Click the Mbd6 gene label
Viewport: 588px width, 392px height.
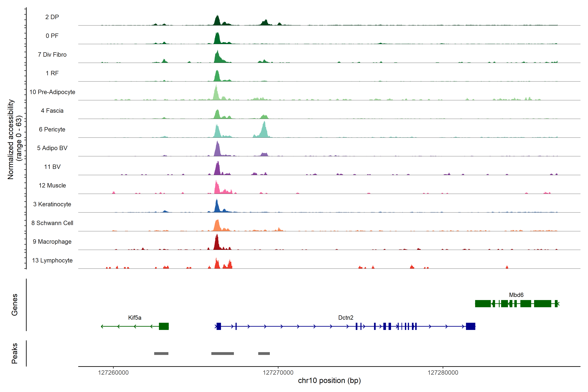coord(516,295)
